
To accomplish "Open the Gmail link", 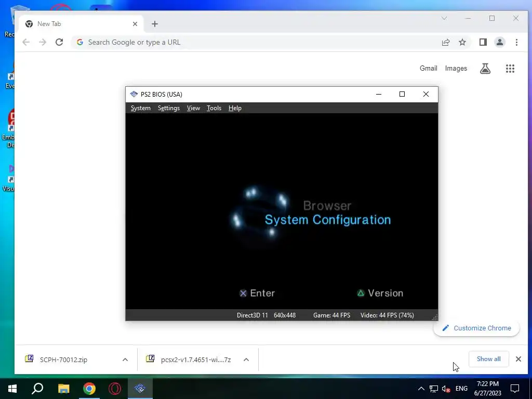I will pyautogui.click(x=428, y=68).
